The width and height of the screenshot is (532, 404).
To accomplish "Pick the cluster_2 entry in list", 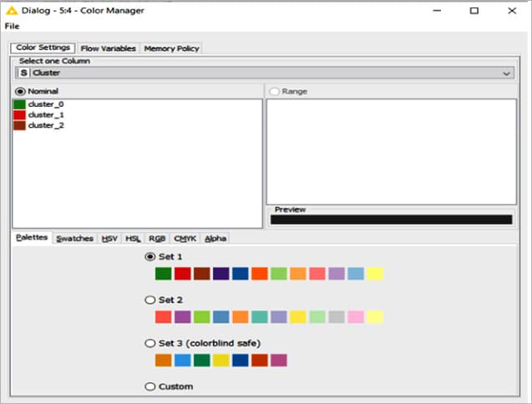I will tap(46, 125).
